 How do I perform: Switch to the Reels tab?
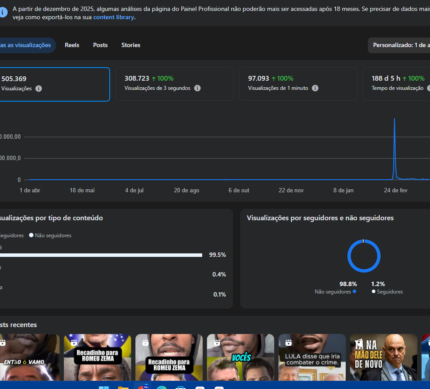[72, 45]
